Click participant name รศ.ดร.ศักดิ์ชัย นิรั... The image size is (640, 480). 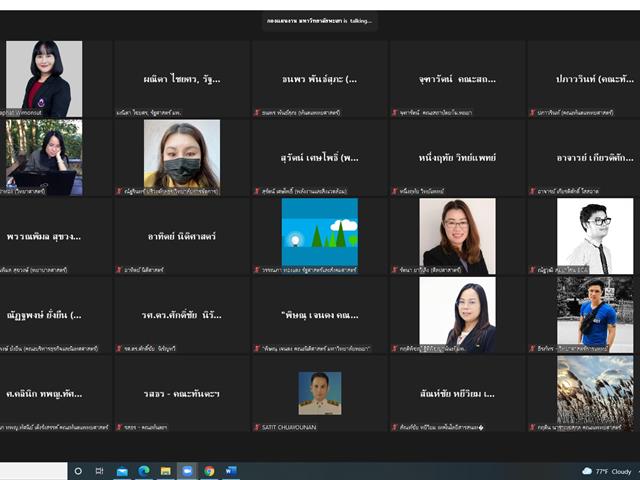point(182,315)
